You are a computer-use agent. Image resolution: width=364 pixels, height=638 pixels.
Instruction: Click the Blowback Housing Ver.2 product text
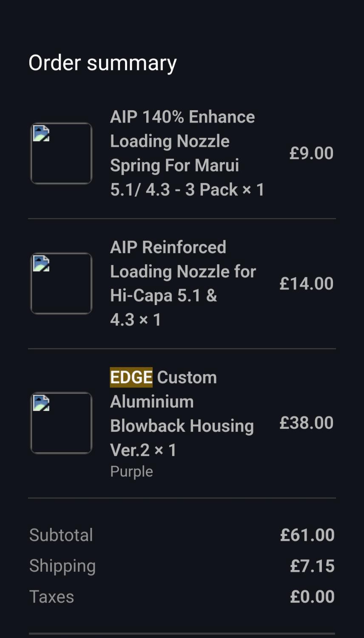(182, 426)
